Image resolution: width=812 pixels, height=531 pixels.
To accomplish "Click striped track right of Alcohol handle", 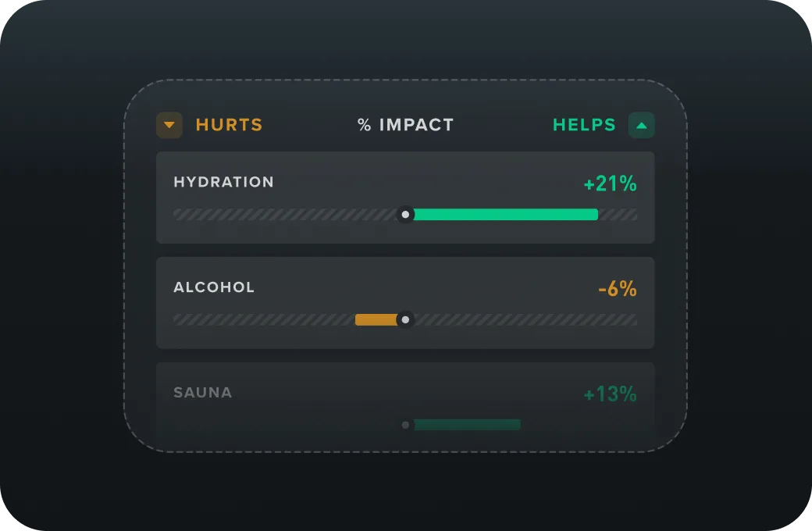I will (x=523, y=319).
